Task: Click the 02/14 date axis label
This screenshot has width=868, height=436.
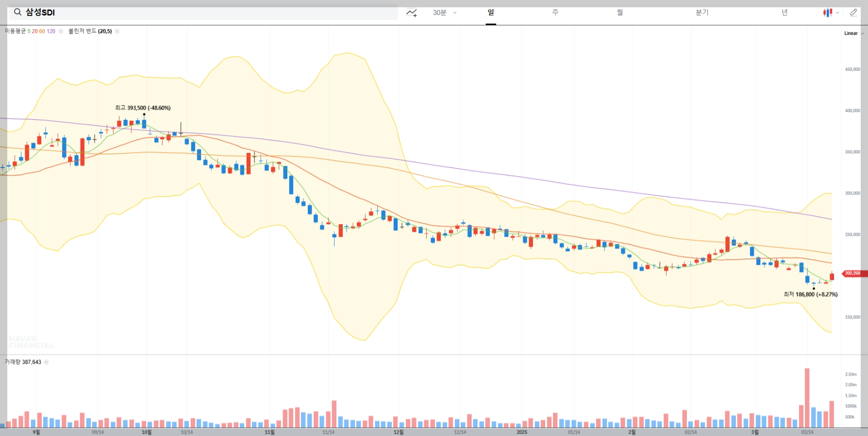Action: pyautogui.click(x=690, y=432)
